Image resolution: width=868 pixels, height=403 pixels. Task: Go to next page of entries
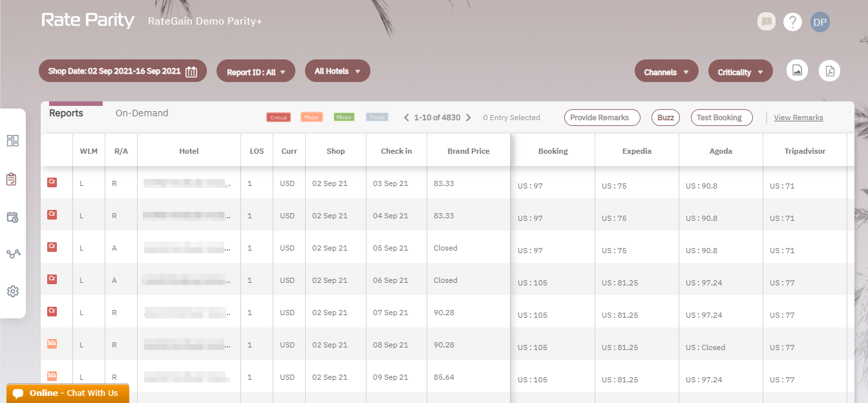[x=469, y=118]
